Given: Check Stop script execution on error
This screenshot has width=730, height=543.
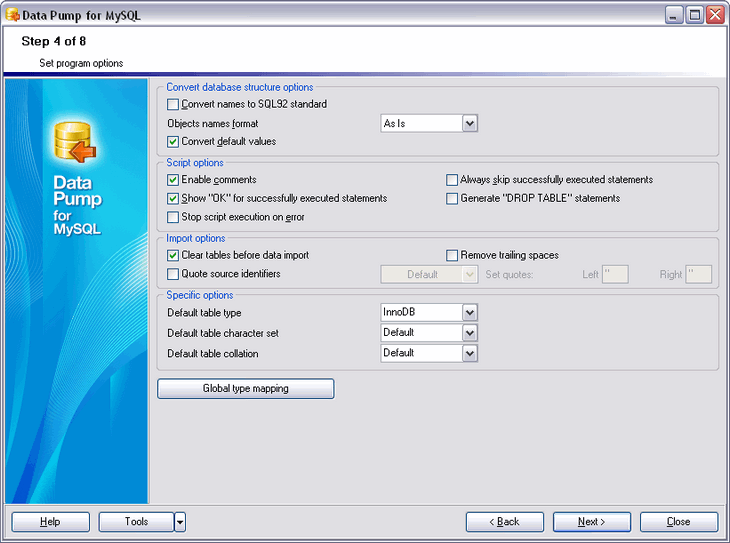Looking at the screenshot, I should pyautogui.click(x=173, y=217).
